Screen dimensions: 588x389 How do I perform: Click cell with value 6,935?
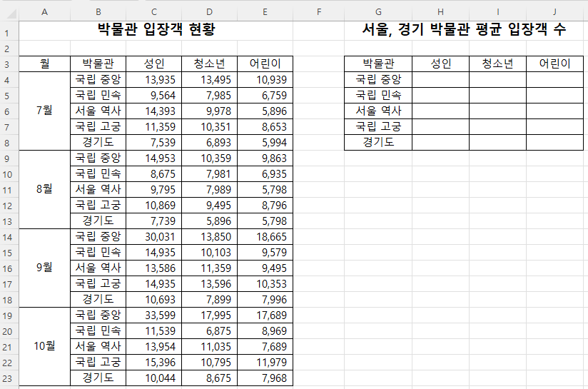[265, 173]
